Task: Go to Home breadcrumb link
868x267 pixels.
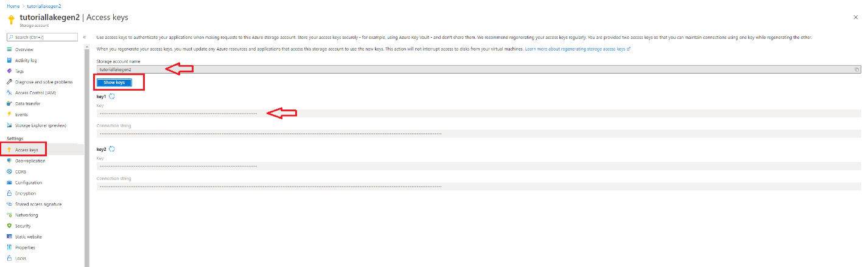Action: (13, 5)
